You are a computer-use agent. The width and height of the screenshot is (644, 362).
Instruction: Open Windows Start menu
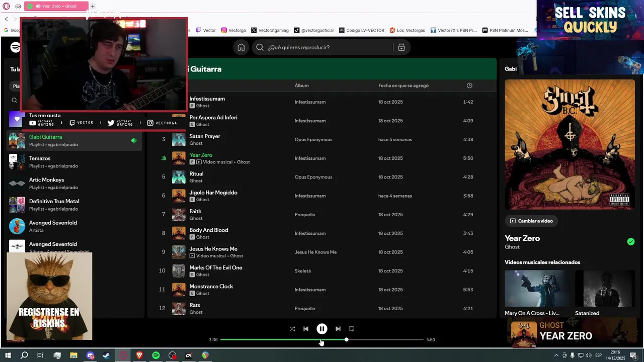[x=8, y=355]
